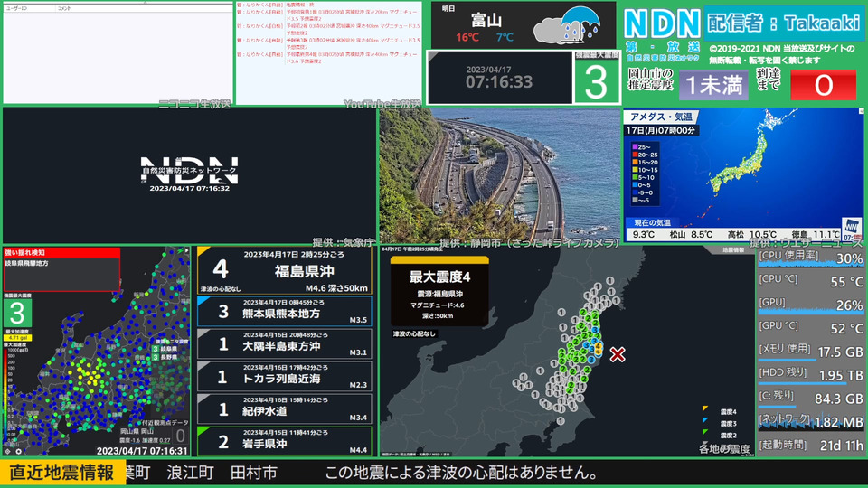
Task: Click the 最大震度4 info card
Action: point(439,290)
